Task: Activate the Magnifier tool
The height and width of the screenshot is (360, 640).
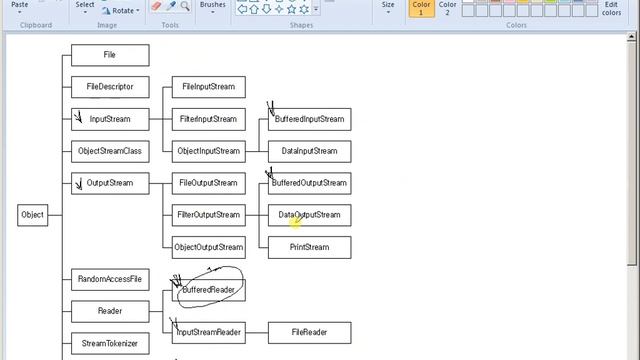Action: coord(185,6)
